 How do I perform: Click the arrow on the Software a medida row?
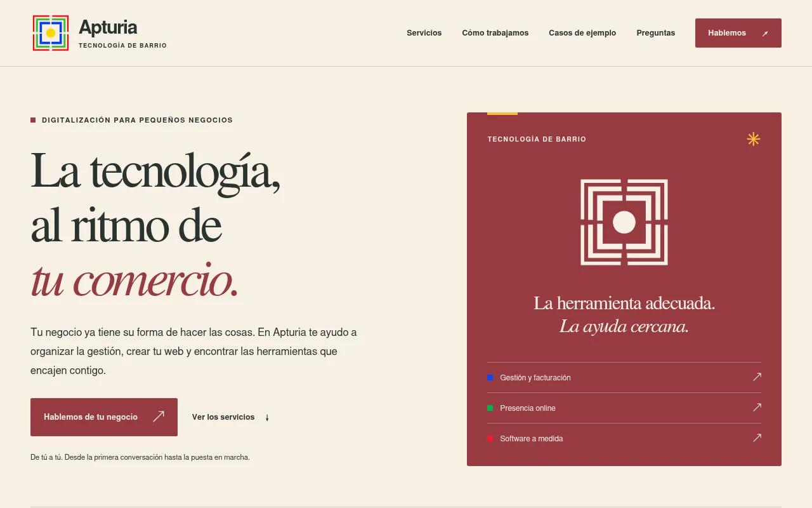point(757,438)
